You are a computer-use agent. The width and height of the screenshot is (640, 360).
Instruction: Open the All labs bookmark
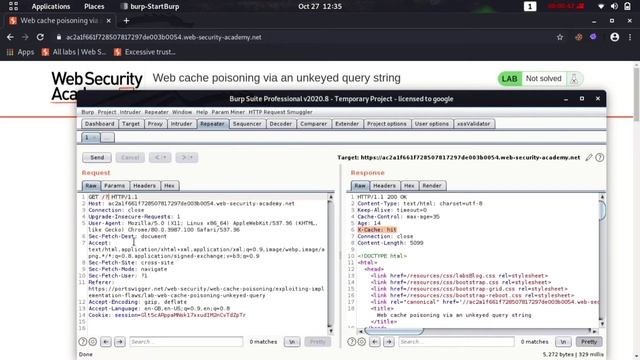[x=74, y=52]
